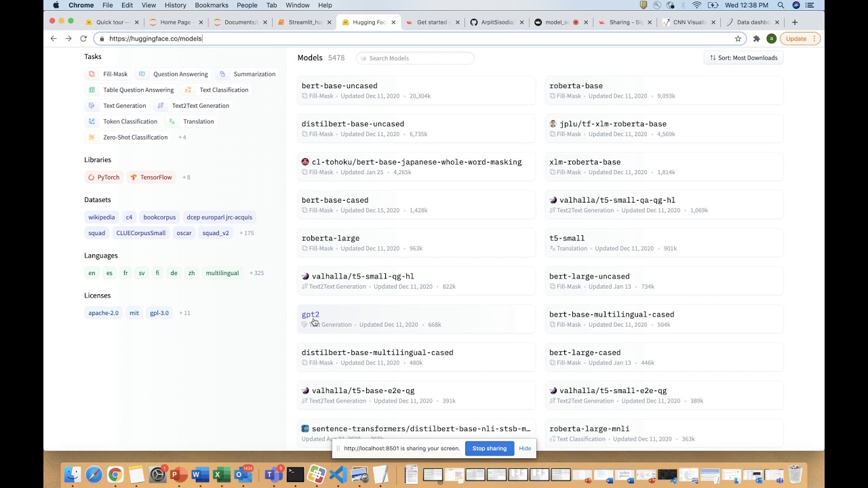
Task: Click the Summarization task icon
Action: coord(222,74)
